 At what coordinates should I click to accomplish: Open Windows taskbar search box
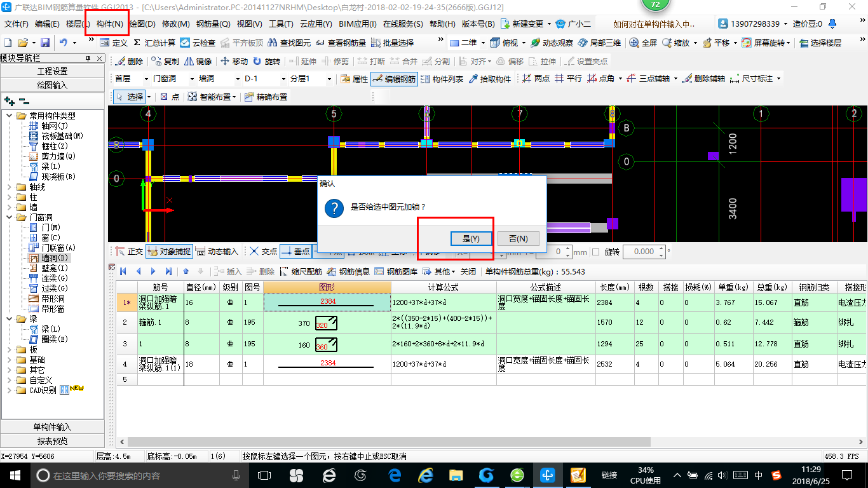139,475
